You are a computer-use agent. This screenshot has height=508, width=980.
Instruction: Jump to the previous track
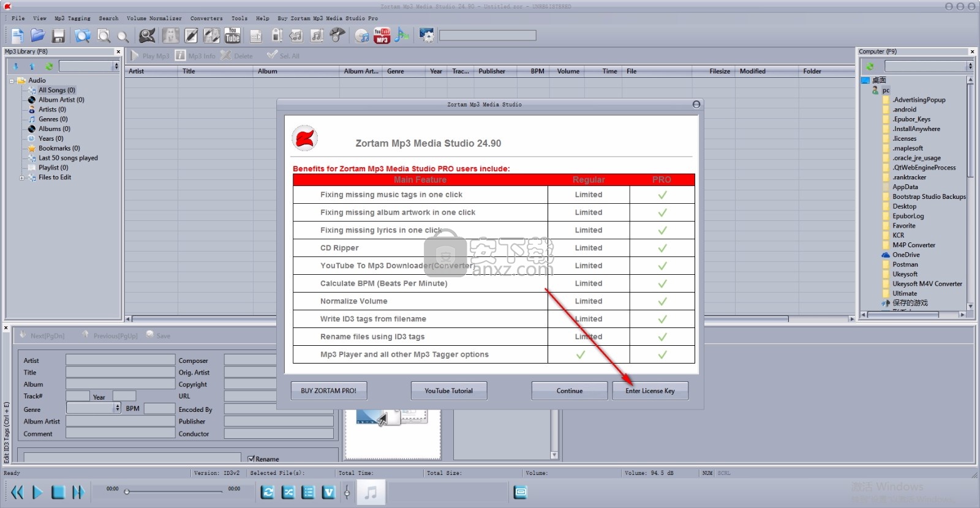17,492
